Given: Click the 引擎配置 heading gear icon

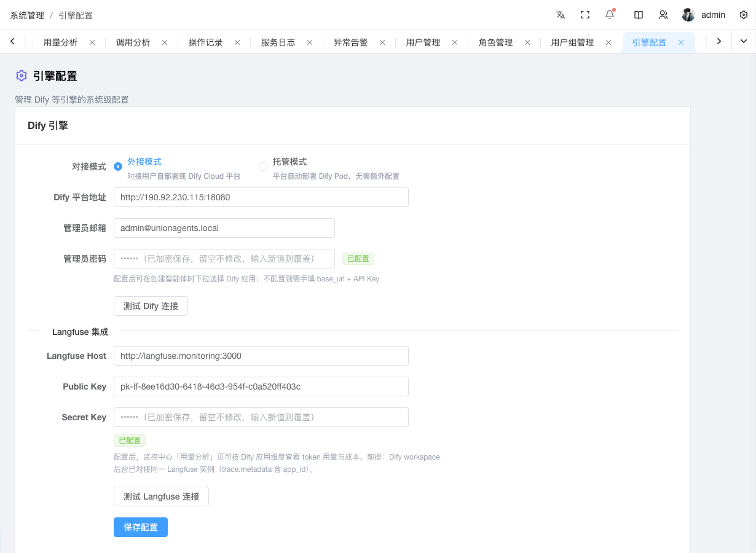Looking at the screenshot, I should (22, 76).
